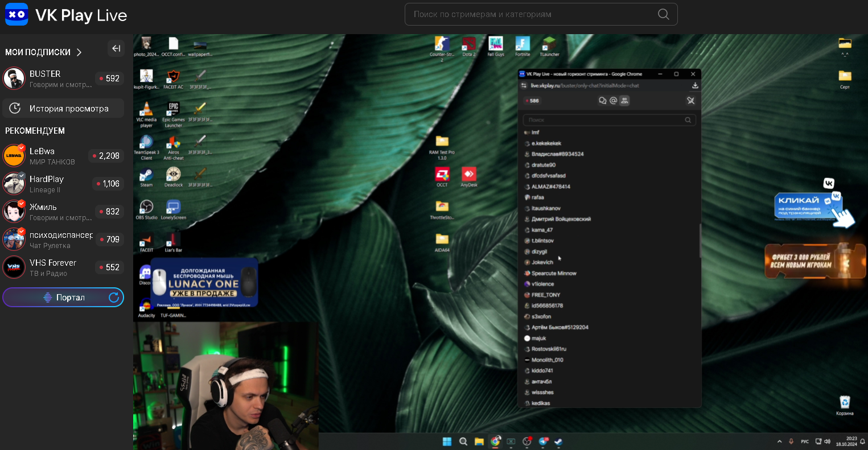Open the BUSTER channel in subscriptions
Image resolution: width=868 pixels, height=450 pixels.
pyautogui.click(x=63, y=79)
